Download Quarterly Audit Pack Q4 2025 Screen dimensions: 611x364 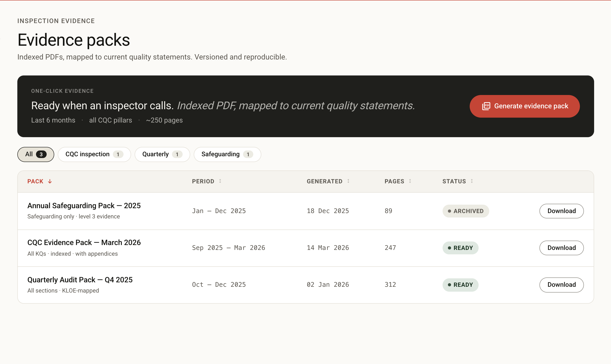coord(561,285)
